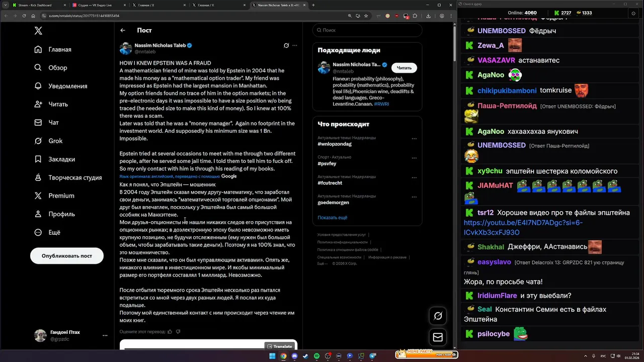Click the Опубликовать пост button
The height and width of the screenshot is (362, 644).
(x=67, y=256)
